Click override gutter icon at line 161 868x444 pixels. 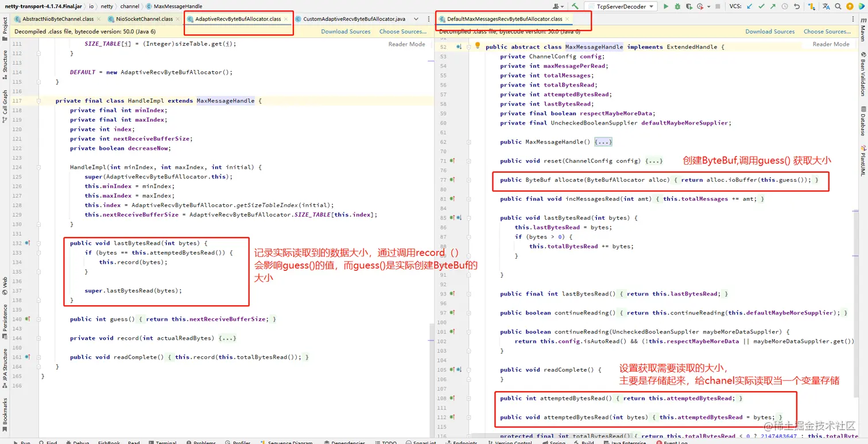[28, 357]
